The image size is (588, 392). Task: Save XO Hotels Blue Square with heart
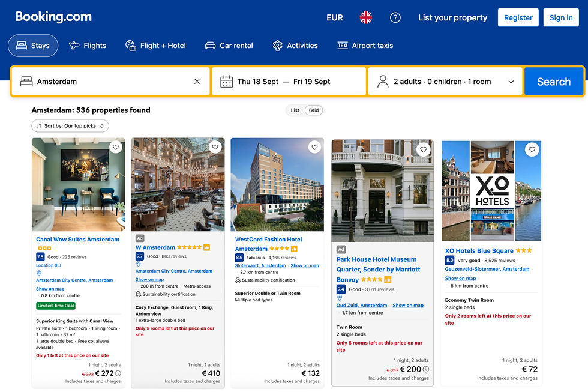click(532, 149)
